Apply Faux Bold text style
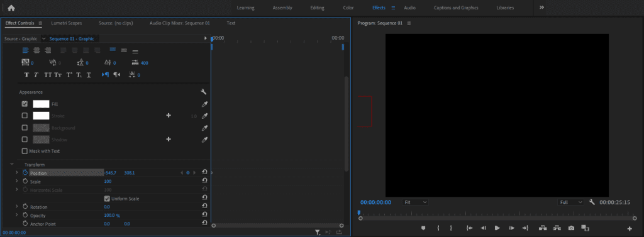 26,75
